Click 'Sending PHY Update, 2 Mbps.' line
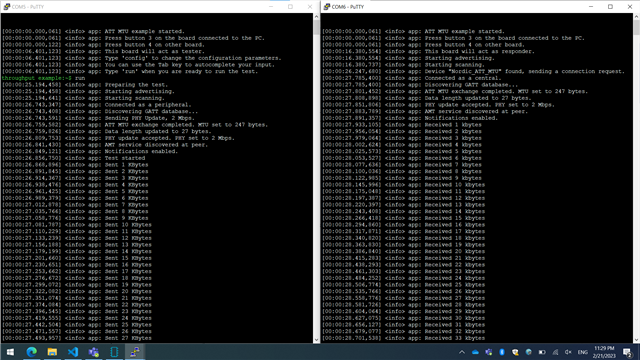 (98, 118)
